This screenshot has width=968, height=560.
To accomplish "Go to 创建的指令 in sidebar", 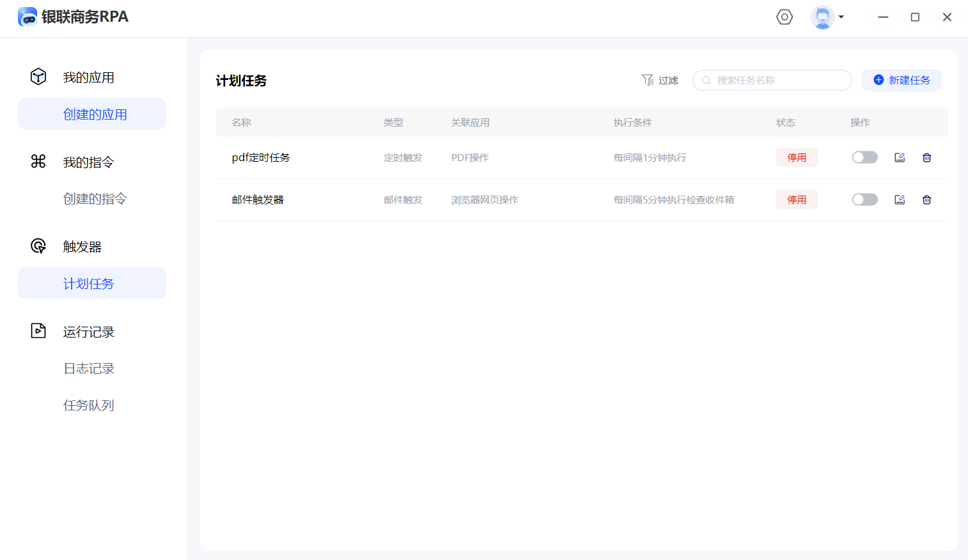I will coord(95,199).
